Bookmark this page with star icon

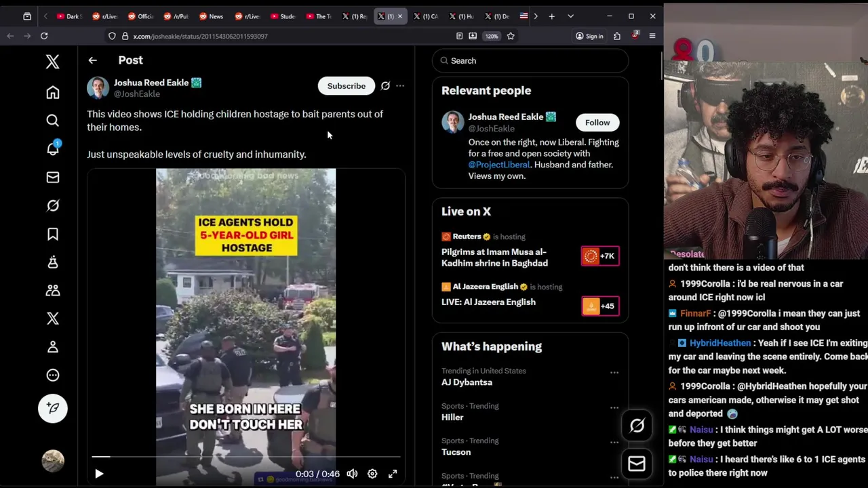tap(511, 36)
